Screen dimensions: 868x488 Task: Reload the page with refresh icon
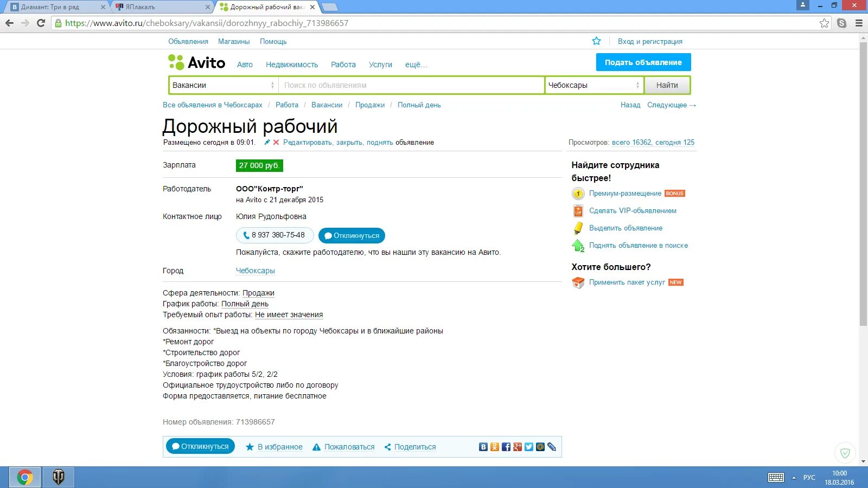[41, 23]
